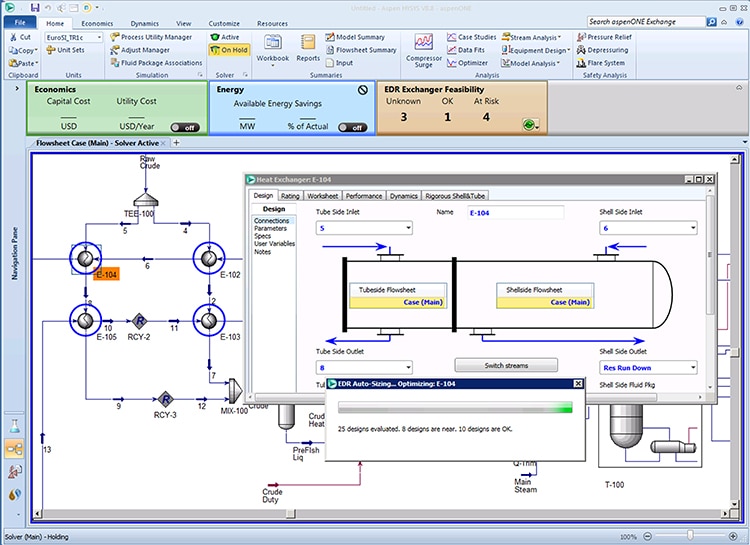Viewport: 750px width, 545px height.
Task: Click the Save icon in quick access toolbar
Action: pos(35,8)
